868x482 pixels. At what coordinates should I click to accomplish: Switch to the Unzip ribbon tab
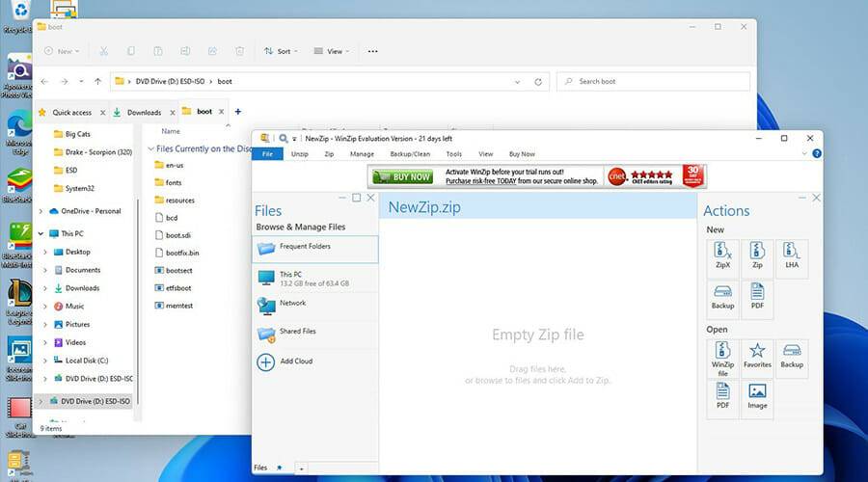(x=300, y=154)
